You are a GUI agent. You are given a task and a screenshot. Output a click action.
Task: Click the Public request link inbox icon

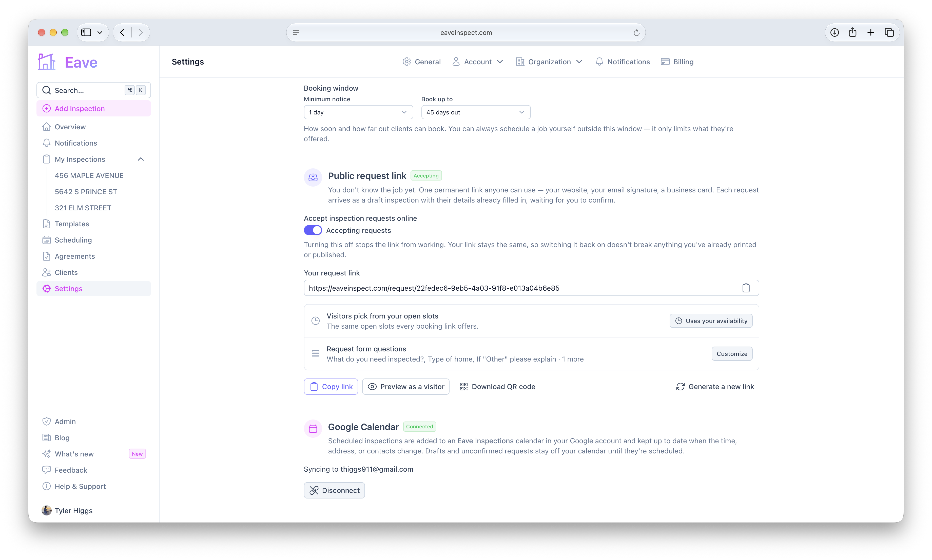(x=313, y=177)
